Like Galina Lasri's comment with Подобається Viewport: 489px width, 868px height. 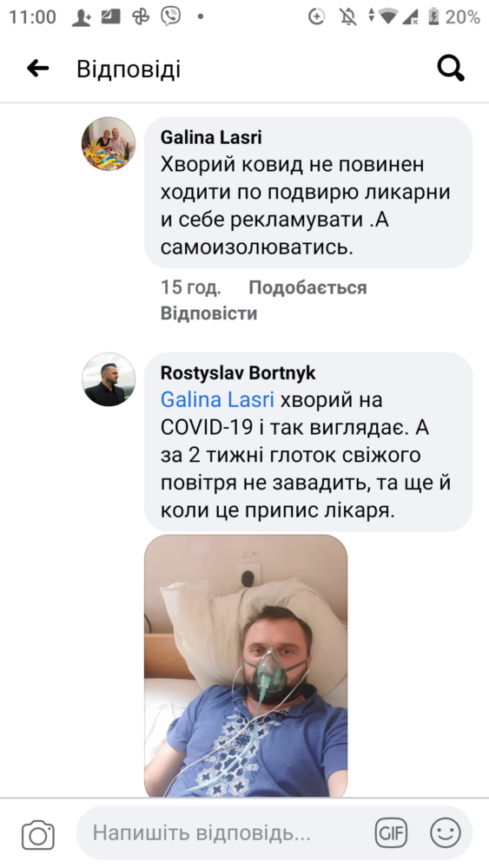coord(307,287)
